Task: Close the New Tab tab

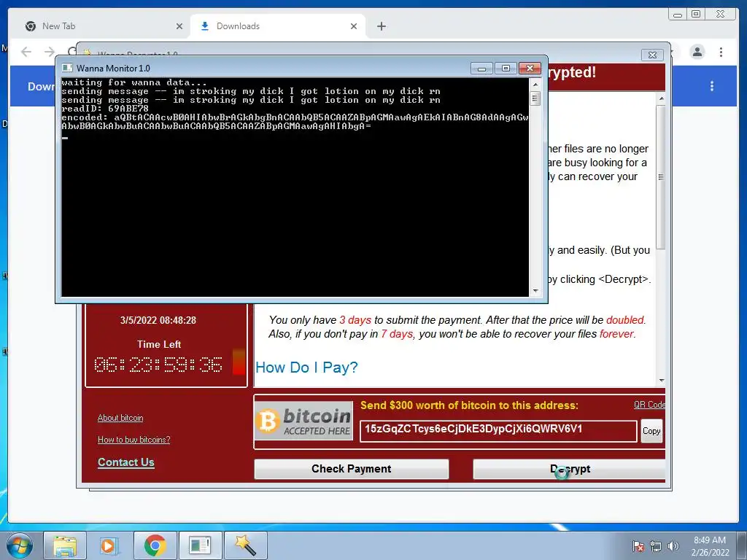Action: [179, 27]
